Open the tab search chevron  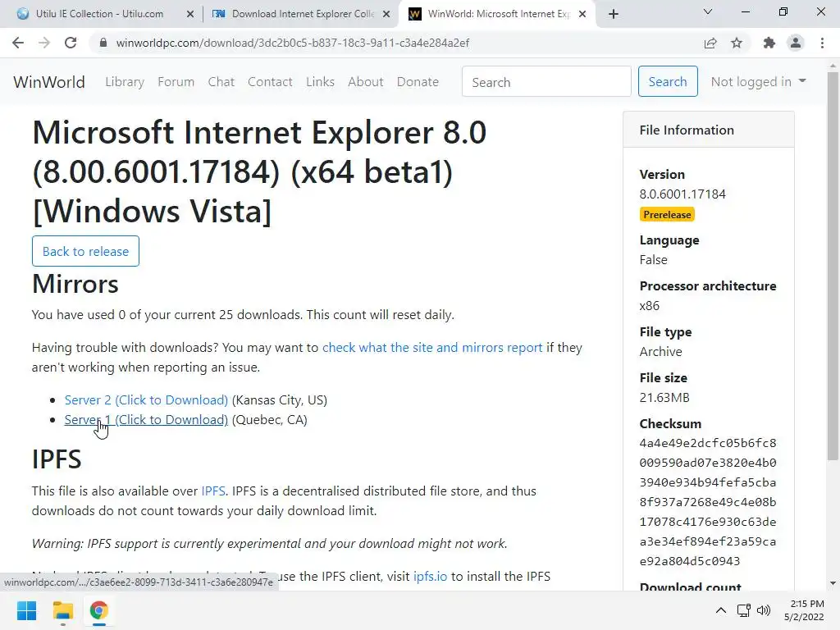[x=708, y=11]
